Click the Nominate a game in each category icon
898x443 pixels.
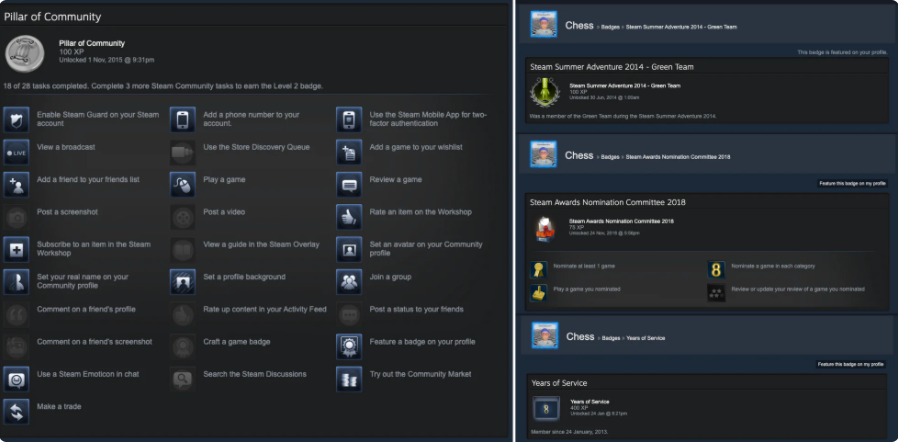pos(716,270)
